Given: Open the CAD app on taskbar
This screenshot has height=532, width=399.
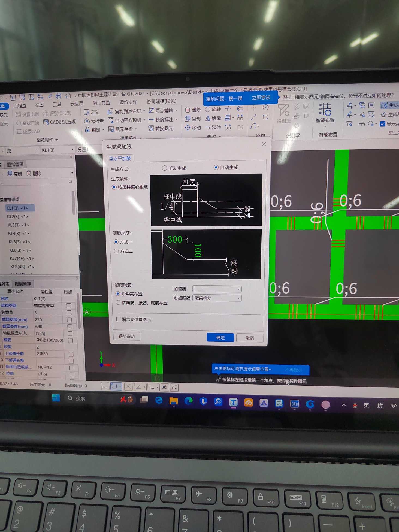Looking at the screenshot, I should [x=295, y=403].
